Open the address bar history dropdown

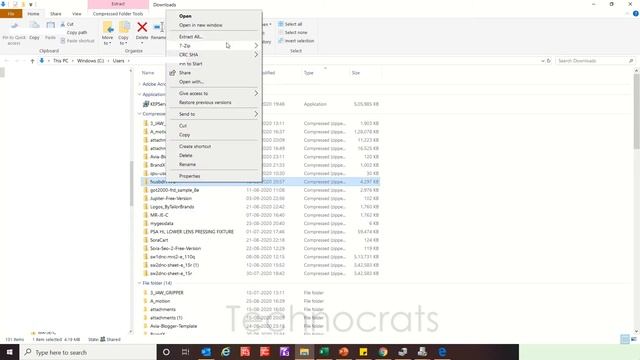pos(543,61)
